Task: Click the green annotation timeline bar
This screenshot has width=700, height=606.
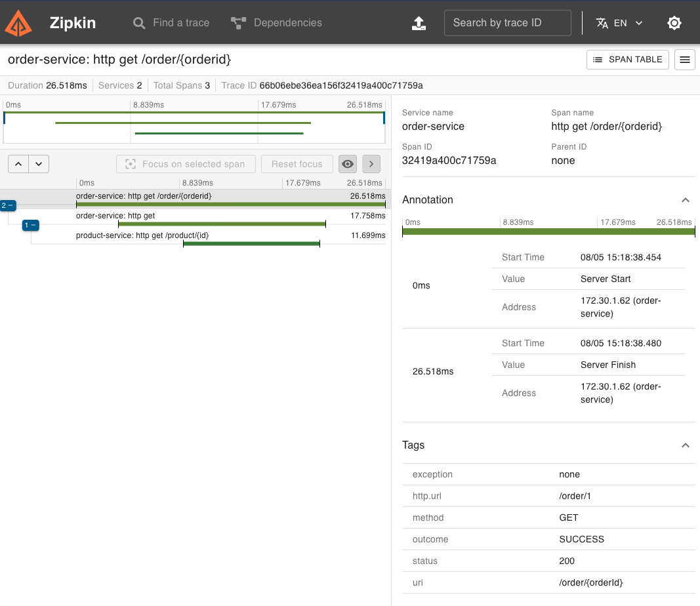Action: click(x=548, y=232)
